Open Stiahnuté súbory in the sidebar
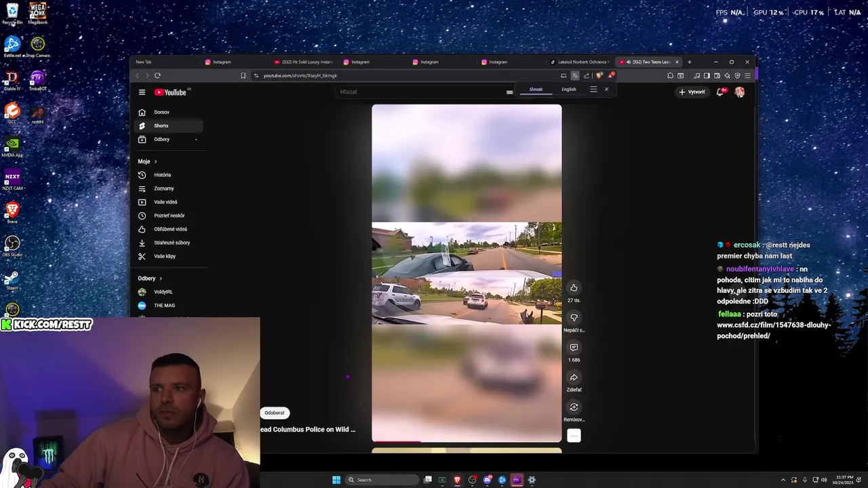Screen dimensions: 868x488 (169, 243)
